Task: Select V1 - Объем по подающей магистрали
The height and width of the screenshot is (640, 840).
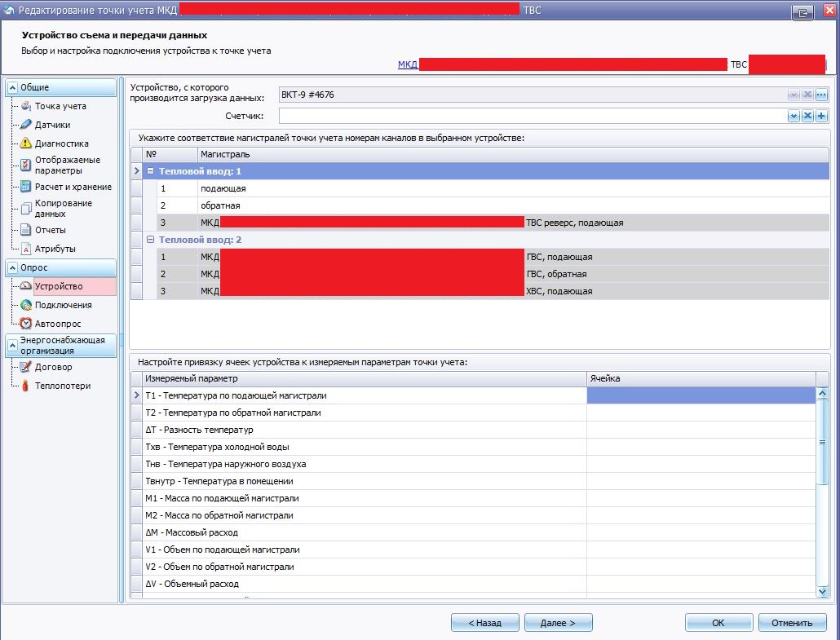Action: pos(365,550)
